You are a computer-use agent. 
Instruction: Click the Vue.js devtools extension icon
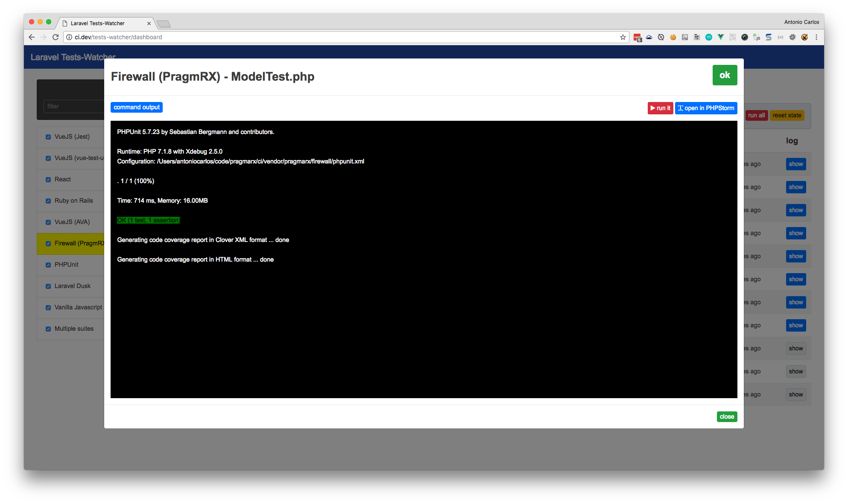[721, 37]
